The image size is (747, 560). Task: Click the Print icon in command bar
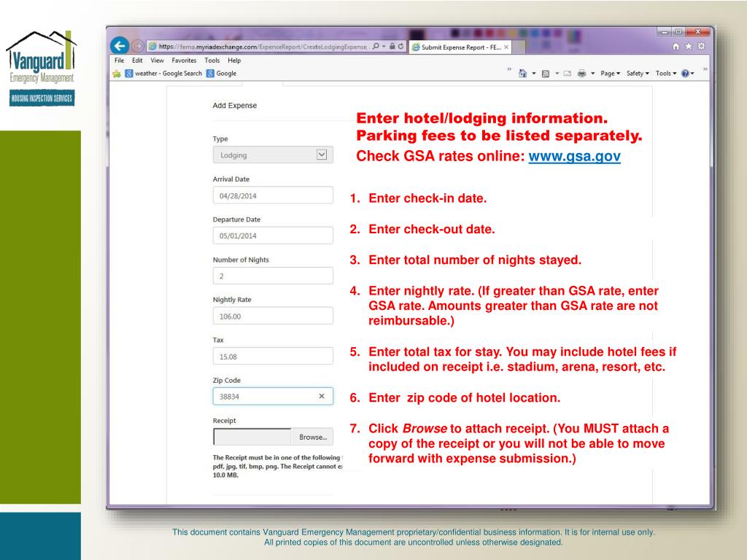click(x=581, y=74)
